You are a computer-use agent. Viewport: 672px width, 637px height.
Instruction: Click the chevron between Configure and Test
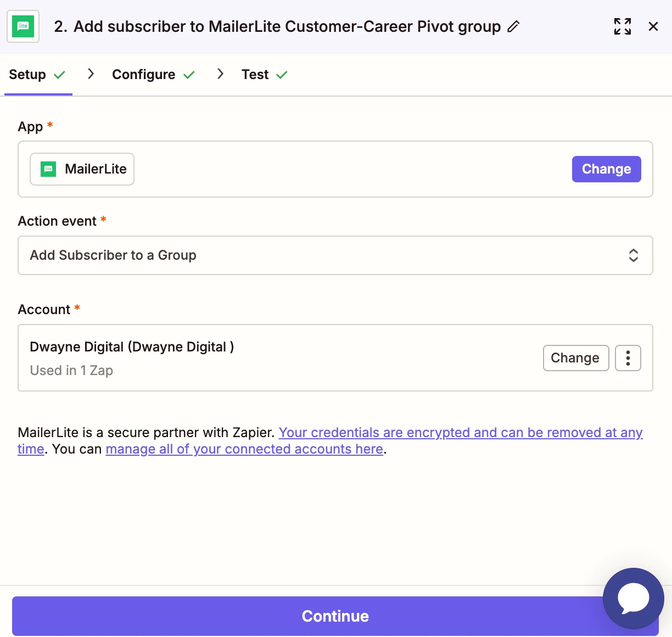tap(220, 74)
